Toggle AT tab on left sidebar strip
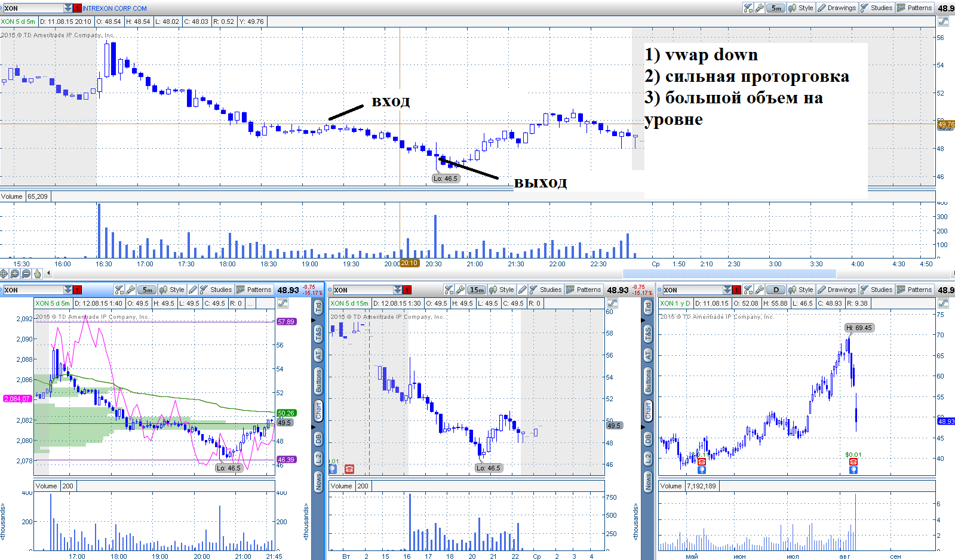The height and width of the screenshot is (560, 955). 318,355
